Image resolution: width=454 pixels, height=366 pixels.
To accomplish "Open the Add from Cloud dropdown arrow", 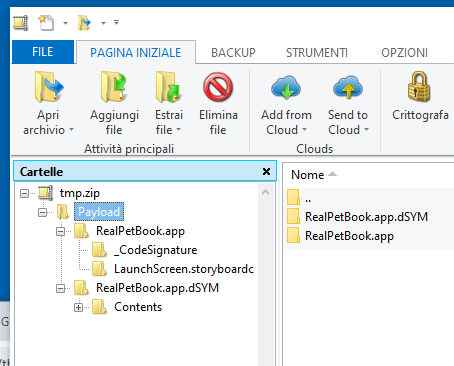I will pos(304,129).
